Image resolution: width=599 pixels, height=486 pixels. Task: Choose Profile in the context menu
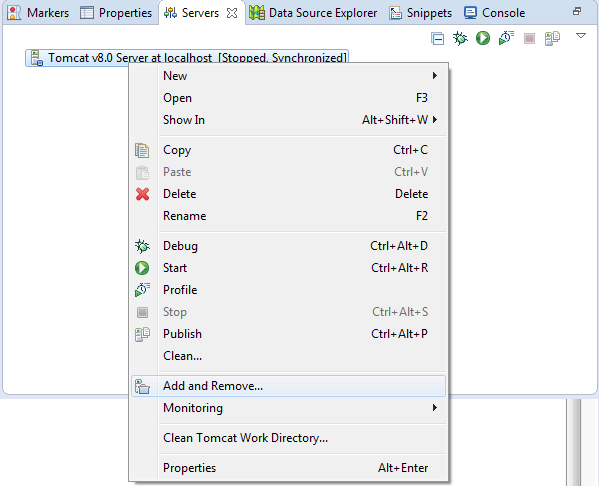pyautogui.click(x=288, y=290)
